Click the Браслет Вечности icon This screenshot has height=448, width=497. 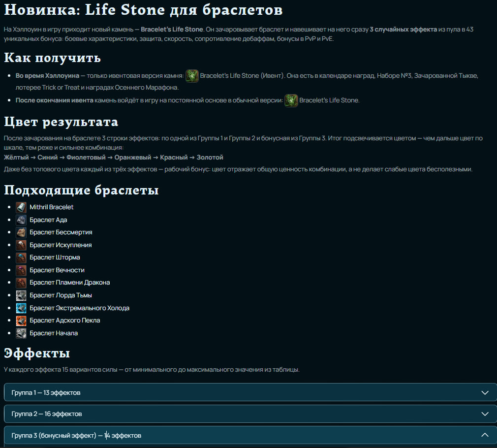[x=21, y=270]
